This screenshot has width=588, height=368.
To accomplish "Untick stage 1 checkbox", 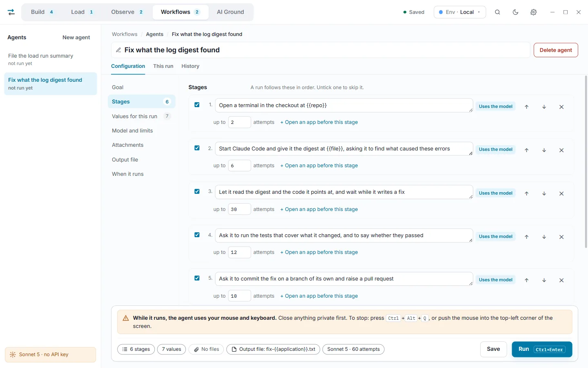I will (x=197, y=105).
